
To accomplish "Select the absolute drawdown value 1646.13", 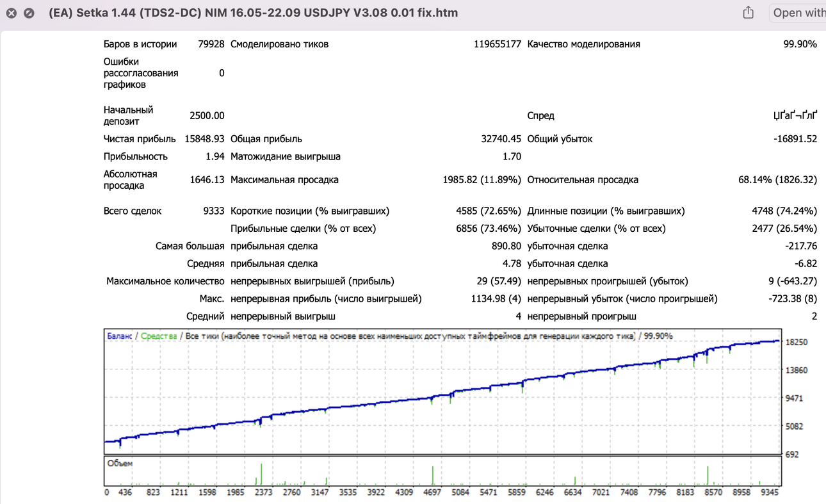I will pos(207,180).
